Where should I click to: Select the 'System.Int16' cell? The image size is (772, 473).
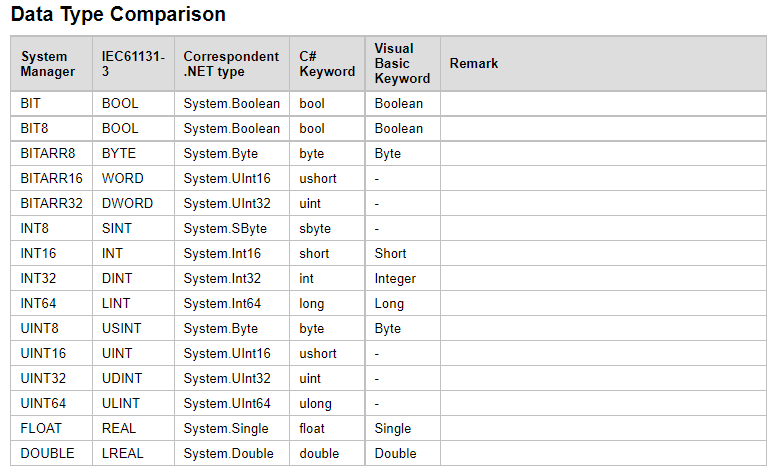232,253
